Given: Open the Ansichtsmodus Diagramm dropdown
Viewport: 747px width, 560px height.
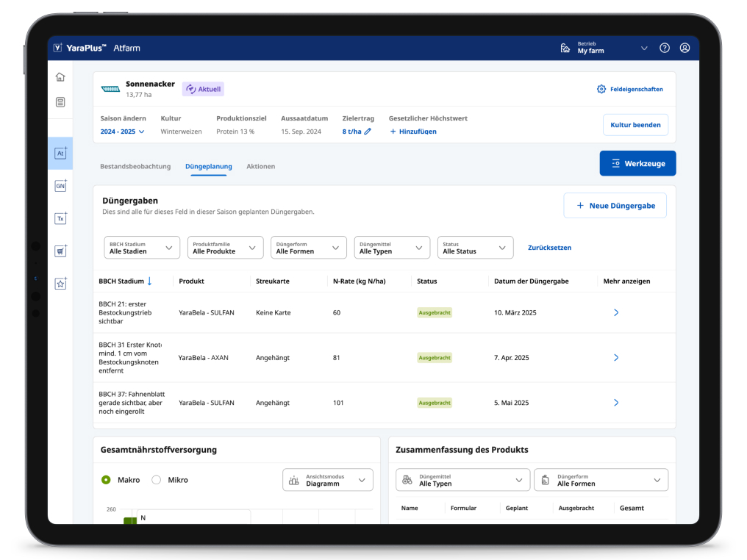Looking at the screenshot, I should pyautogui.click(x=328, y=480).
